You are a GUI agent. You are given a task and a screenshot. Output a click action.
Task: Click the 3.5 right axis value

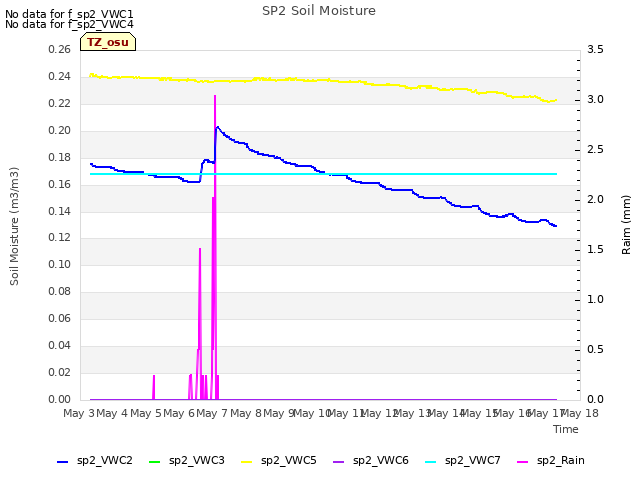point(595,49)
